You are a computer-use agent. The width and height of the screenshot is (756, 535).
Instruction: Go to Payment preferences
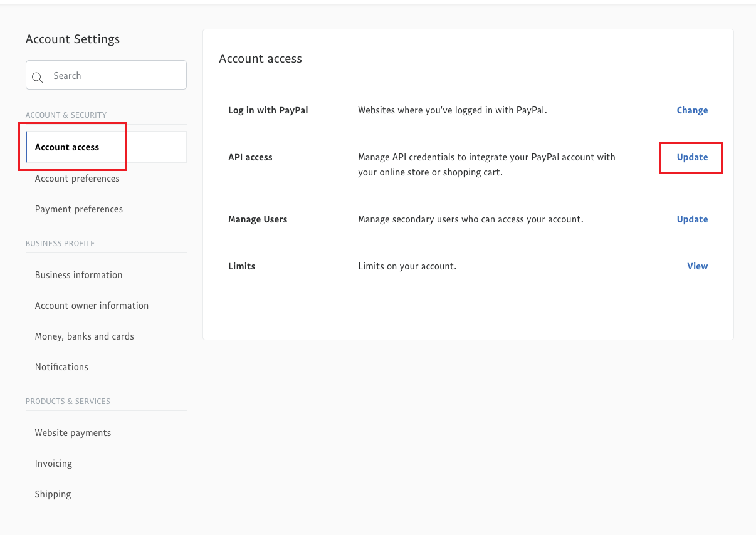click(79, 209)
